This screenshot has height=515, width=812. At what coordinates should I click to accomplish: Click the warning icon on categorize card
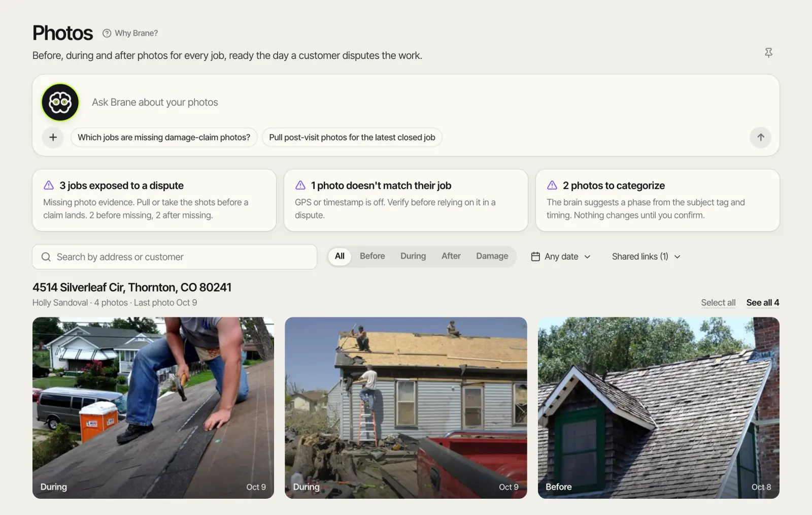click(552, 185)
